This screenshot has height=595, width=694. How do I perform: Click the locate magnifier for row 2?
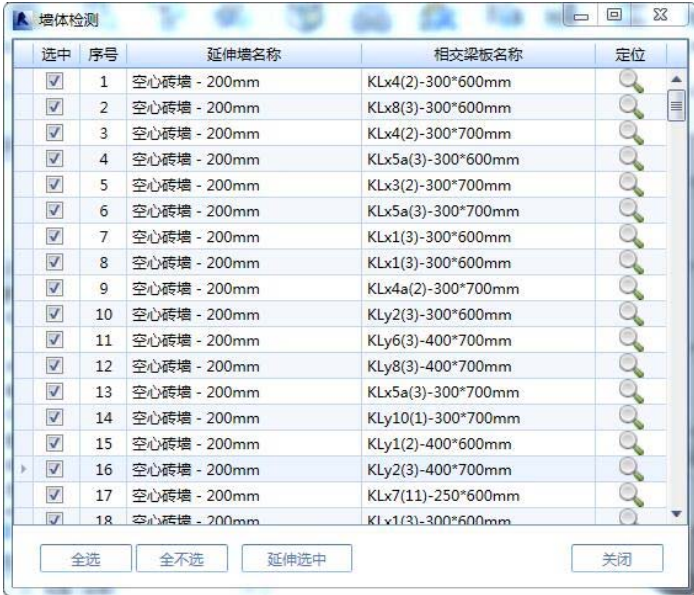pos(631,108)
